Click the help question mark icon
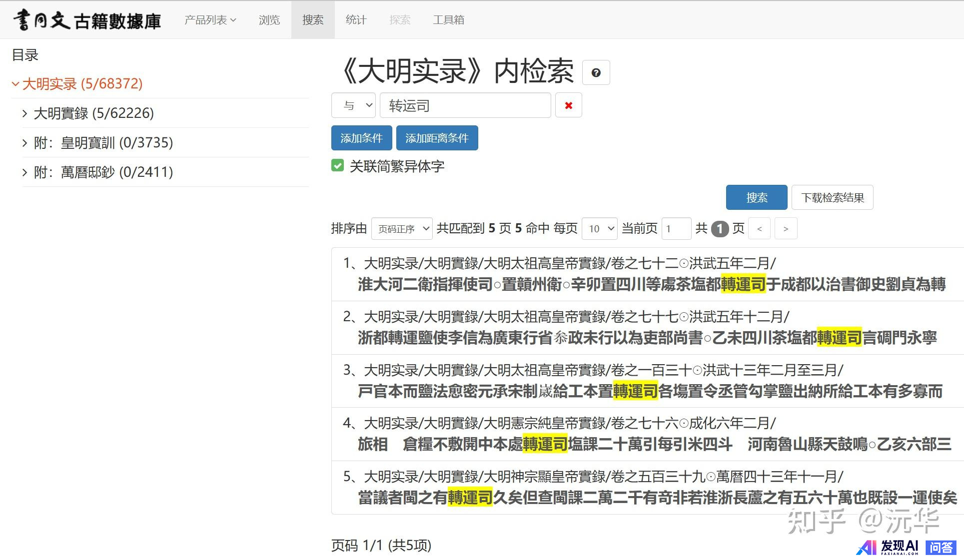Viewport: 964px width, 560px height. point(596,73)
